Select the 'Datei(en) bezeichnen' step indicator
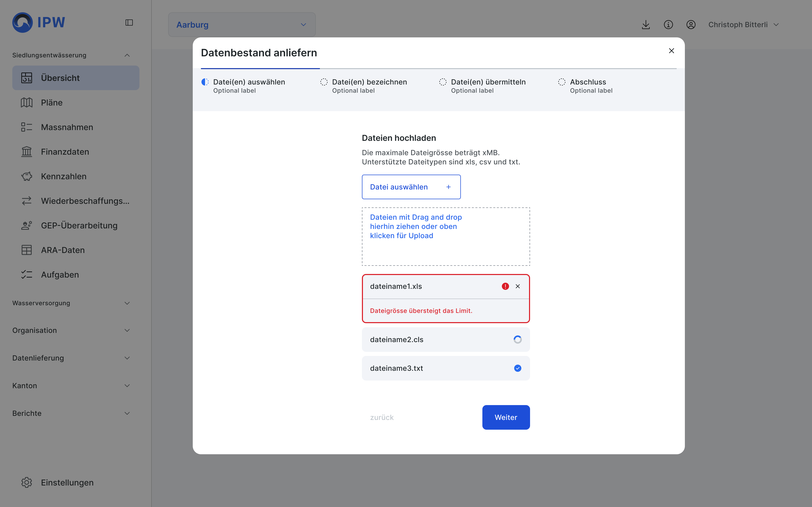The width and height of the screenshot is (812, 507). point(324,82)
